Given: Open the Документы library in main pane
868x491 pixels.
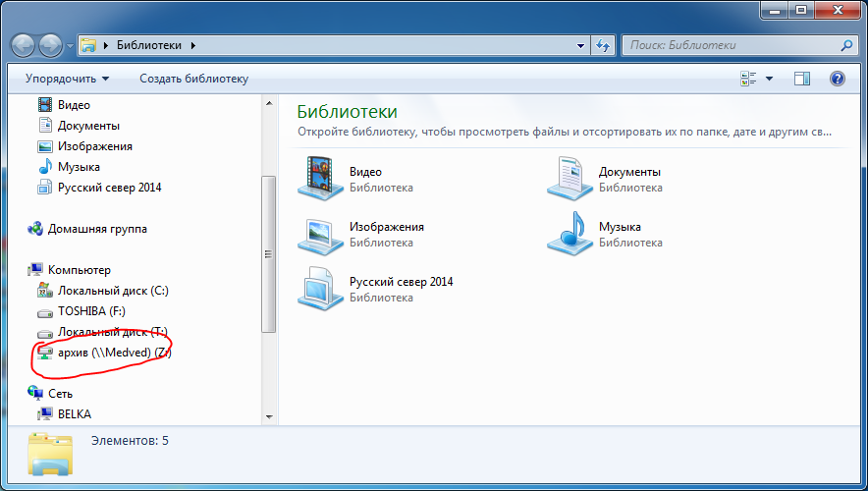Looking at the screenshot, I should (x=570, y=179).
